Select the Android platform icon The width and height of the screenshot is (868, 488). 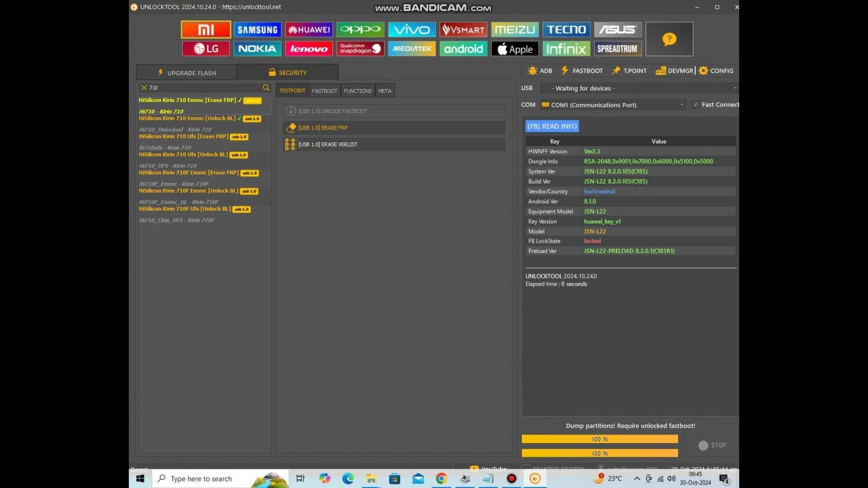(464, 49)
